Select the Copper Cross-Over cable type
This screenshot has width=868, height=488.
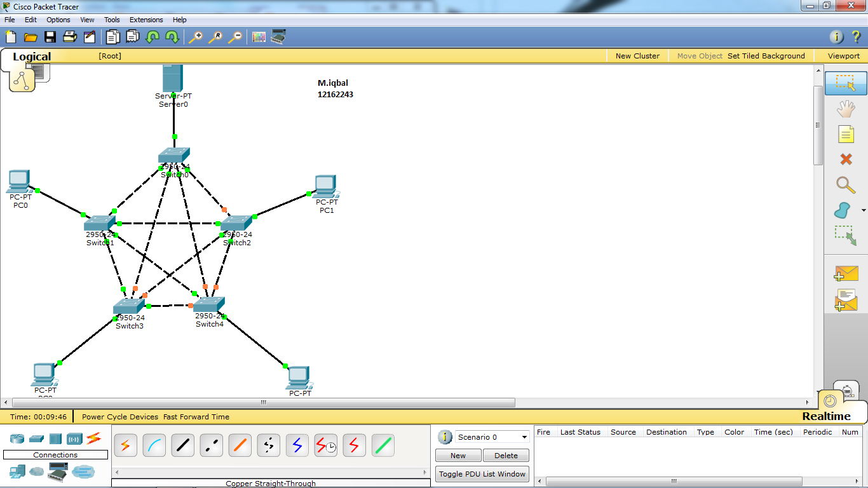tap(211, 445)
